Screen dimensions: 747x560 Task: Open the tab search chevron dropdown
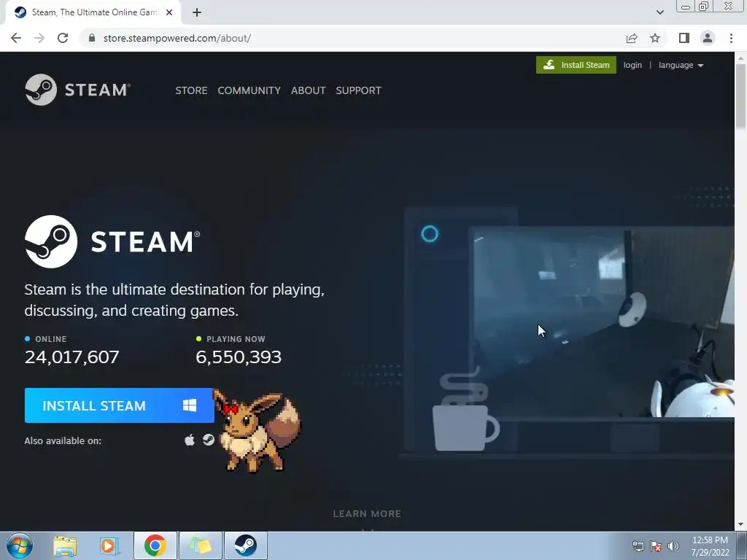[659, 12]
